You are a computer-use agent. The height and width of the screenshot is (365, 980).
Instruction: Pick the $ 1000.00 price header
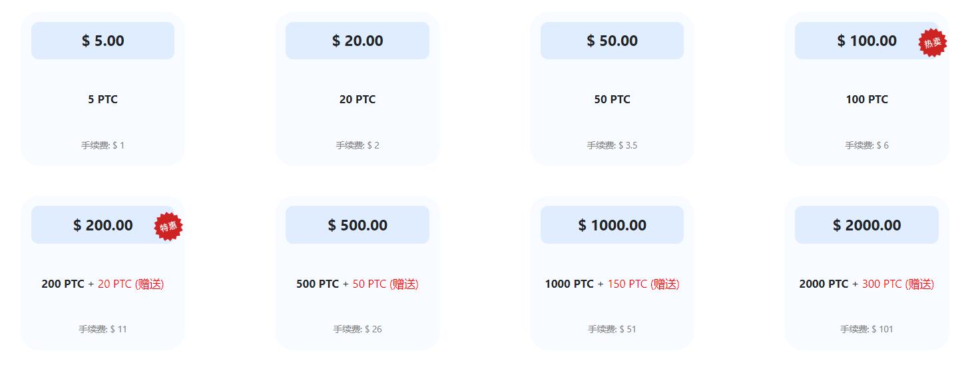click(611, 225)
